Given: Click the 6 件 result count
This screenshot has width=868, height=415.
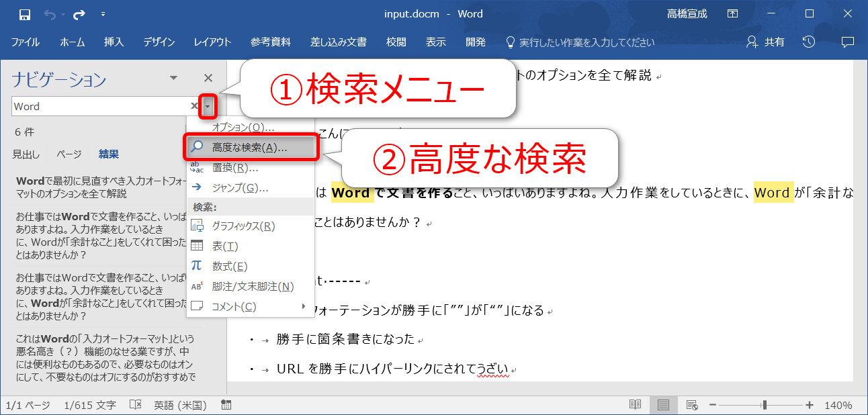Looking at the screenshot, I should pyautogui.click(x=24, y=132).
